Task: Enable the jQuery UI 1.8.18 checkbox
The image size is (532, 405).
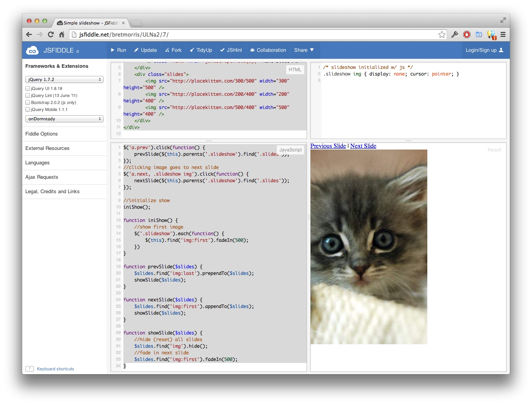Action: tap(28, 88)
